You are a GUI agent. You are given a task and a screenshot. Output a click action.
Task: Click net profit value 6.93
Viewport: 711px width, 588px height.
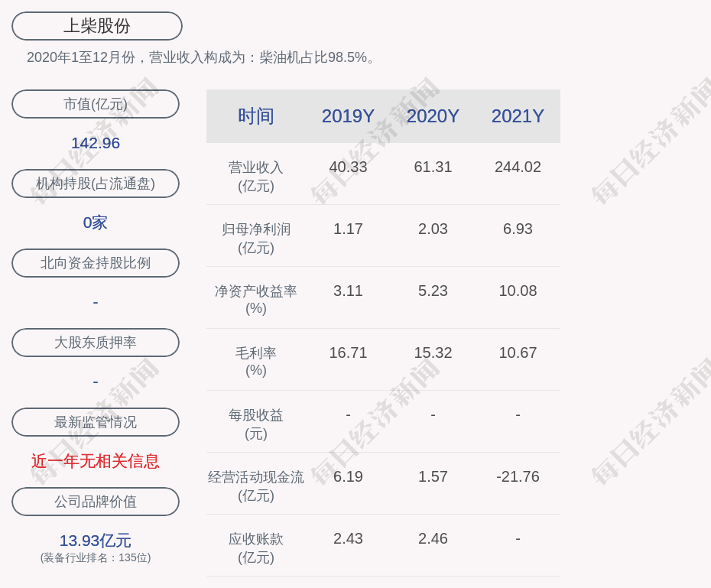tap(518, 229)
